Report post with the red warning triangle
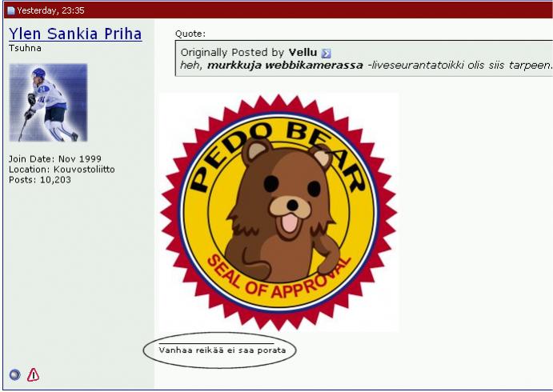Viewport: 553px width, 392px height. tap(33, 374)
